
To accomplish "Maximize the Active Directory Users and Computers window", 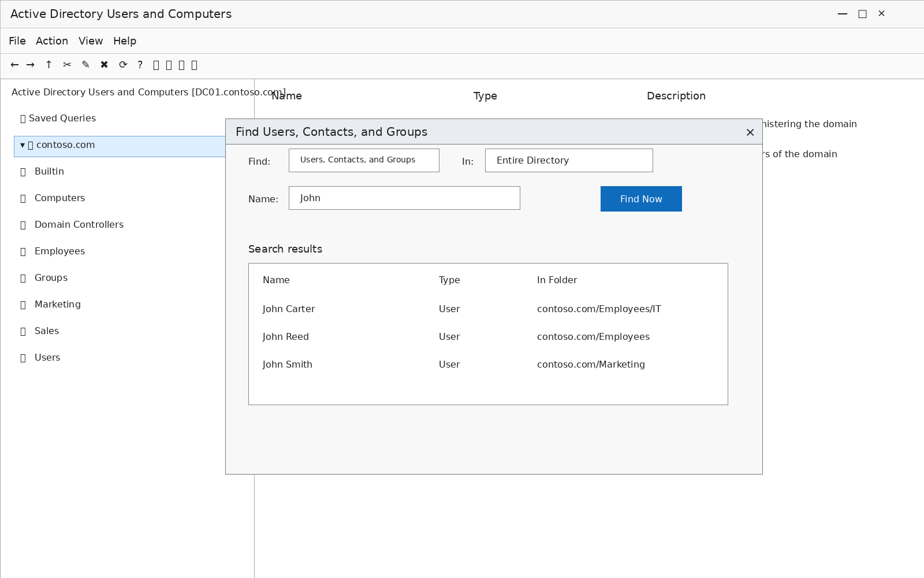I will 862,14.
